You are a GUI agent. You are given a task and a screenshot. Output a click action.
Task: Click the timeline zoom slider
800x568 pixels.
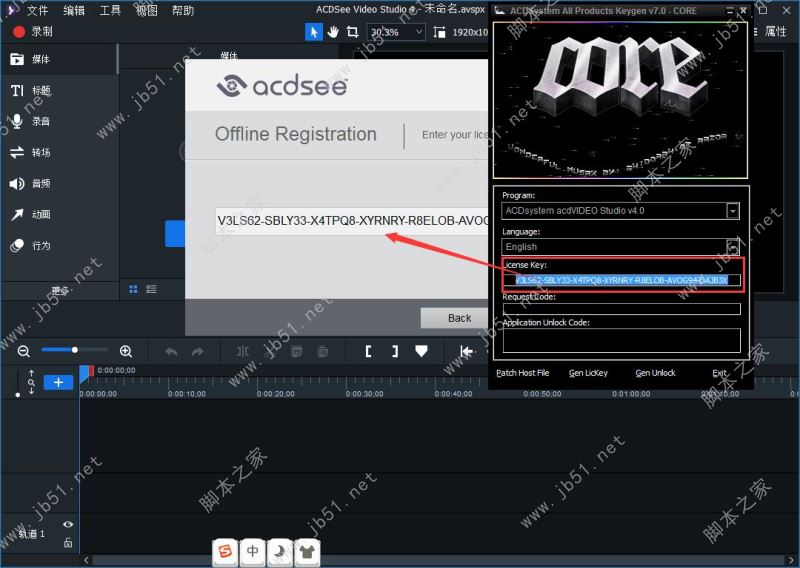tap(74, 350)
